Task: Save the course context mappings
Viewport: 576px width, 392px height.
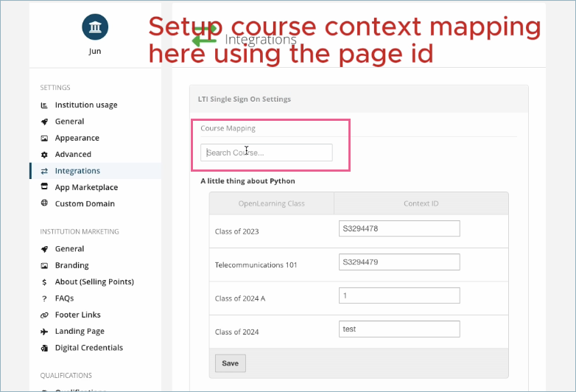Action: [x=231, y=363]
